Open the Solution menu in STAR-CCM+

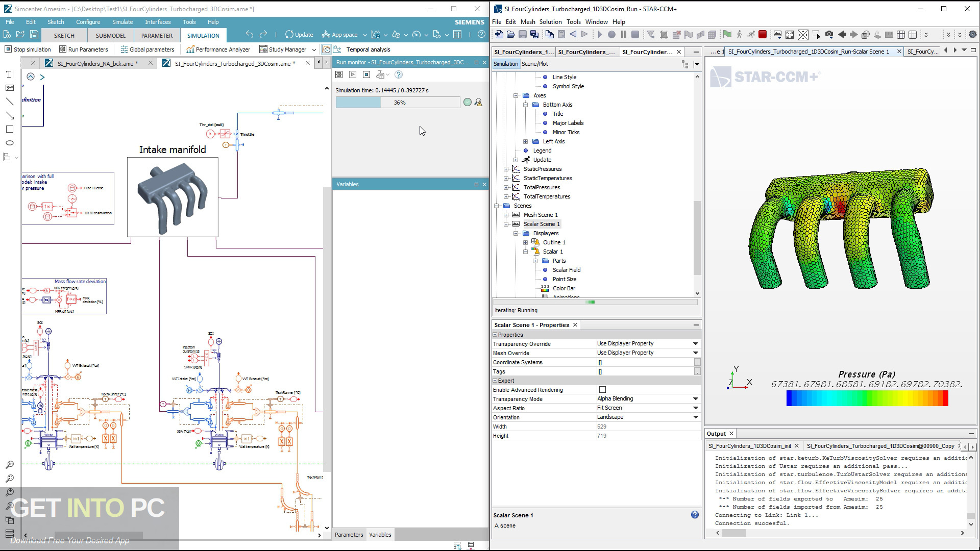[x=550, y=22]
